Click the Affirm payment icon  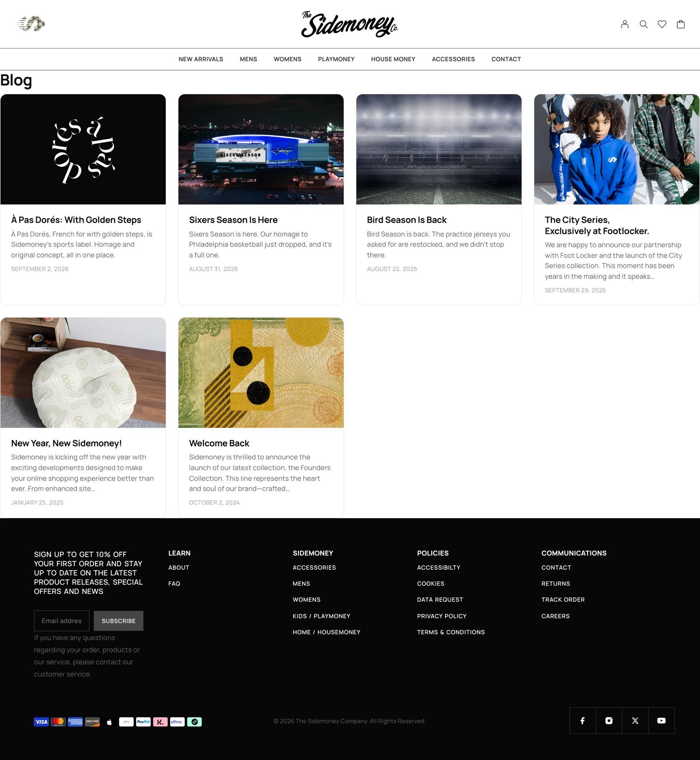pyautogui.click(x=177, y=722)
